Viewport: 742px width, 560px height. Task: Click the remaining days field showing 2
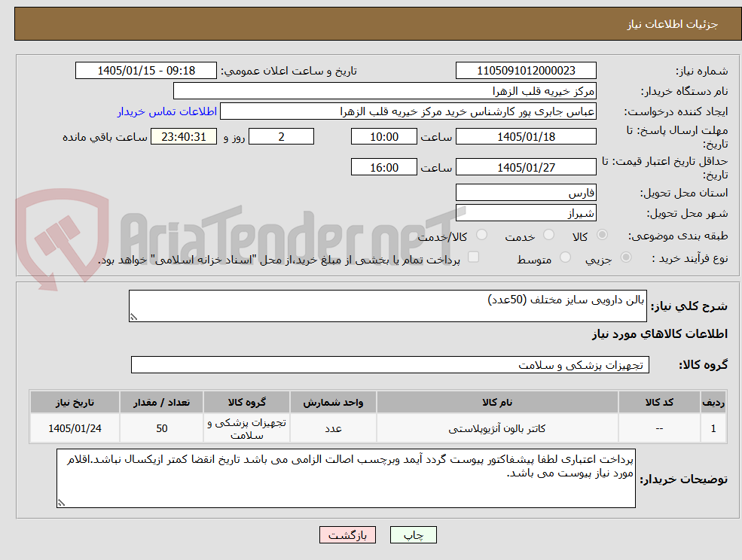(x=281, y=137)
